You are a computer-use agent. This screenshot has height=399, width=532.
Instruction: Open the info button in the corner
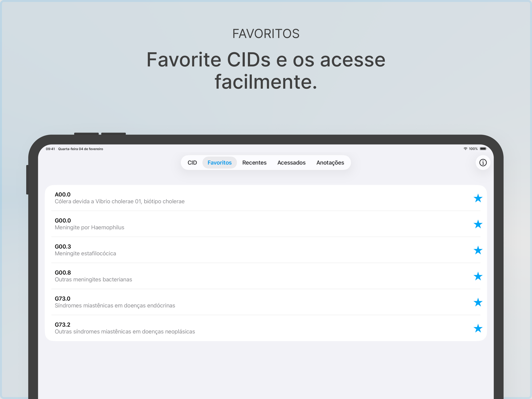[x=483, y=163]
